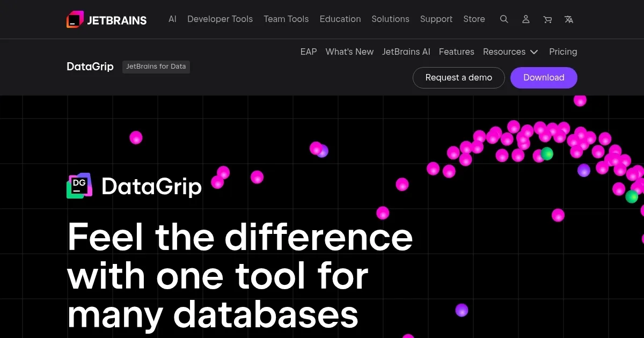
Task: Click the JetBrains logo
Action: 106,19
